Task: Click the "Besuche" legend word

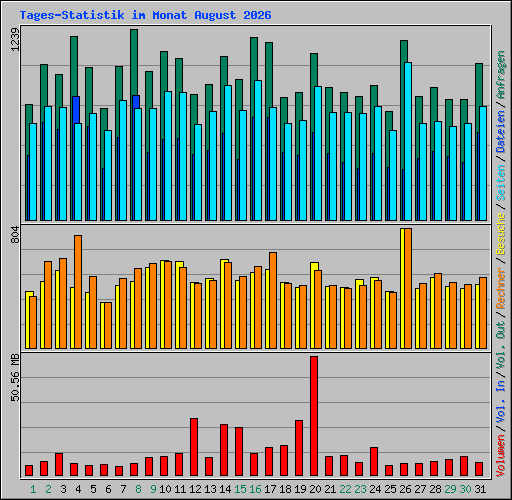Action: click(500, 234)
